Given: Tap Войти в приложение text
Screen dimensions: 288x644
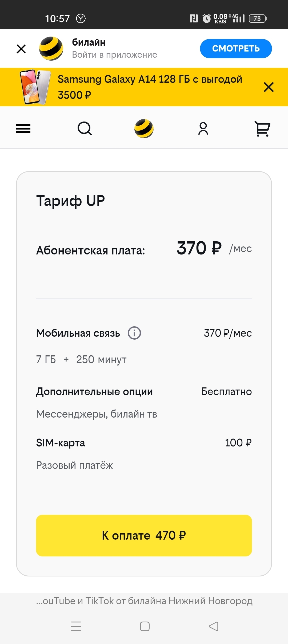Looking at the screenshot, I should 114,55.
